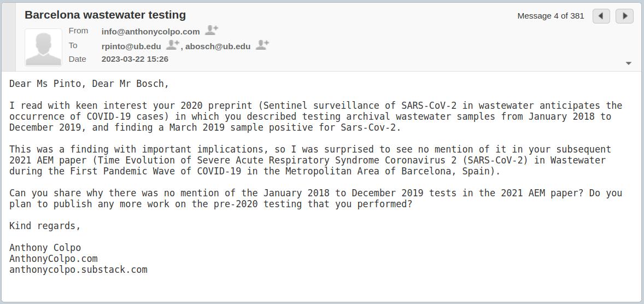Expand the message headers triangle
This screenshot has width=644, height=304.
point(629,63)
